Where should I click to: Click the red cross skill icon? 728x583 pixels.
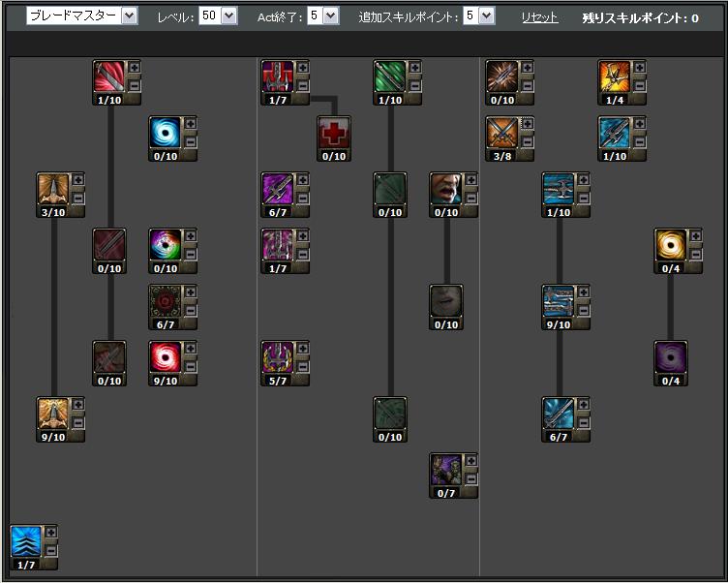click(x=334, y=133)
